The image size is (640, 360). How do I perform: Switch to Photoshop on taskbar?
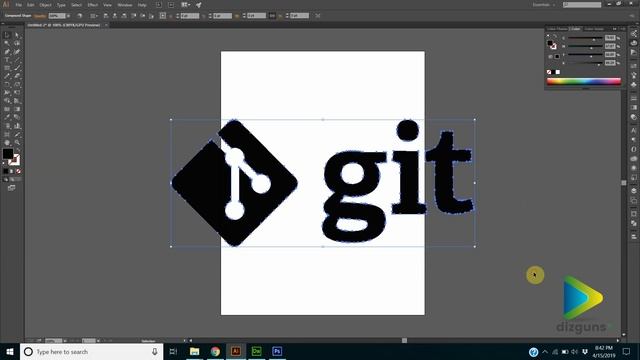click(277, 351)
